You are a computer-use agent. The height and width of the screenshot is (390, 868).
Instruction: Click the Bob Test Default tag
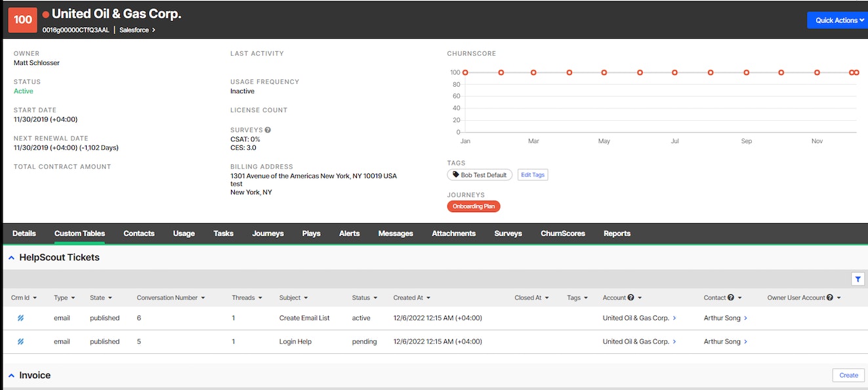480,175
